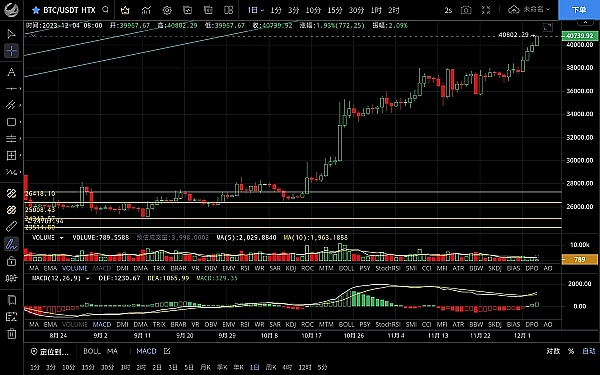This screenshot has width=600, height=375.
Task: Expand the 1日 timeframe dropdown
Action: tap(256, 10)
